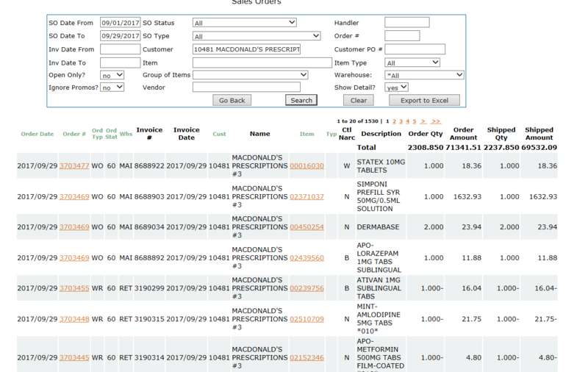Click invoice number 3190299
The width and height of the screenshot is (588, 372).
tap(149, 288)
